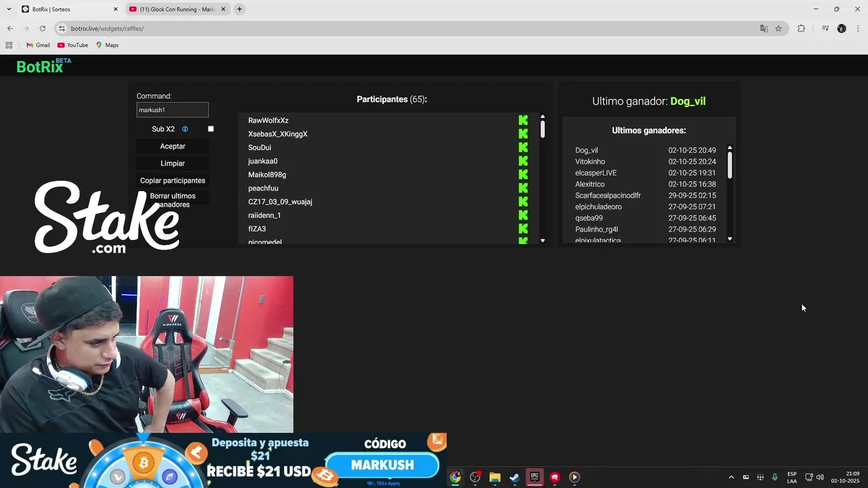Bookmark this page with star icon
This screenshot has height=488, width=868.
[x=778, y=28]
